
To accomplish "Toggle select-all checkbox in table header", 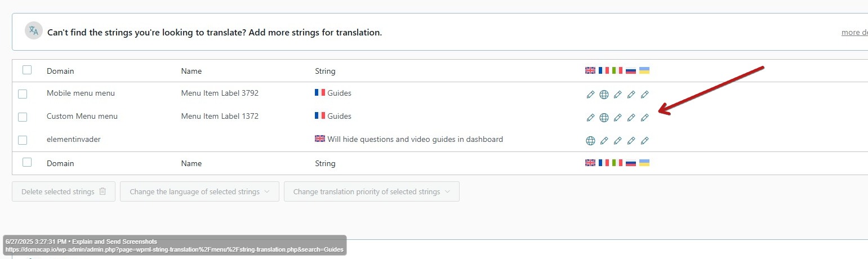I will tap(27, 70).
